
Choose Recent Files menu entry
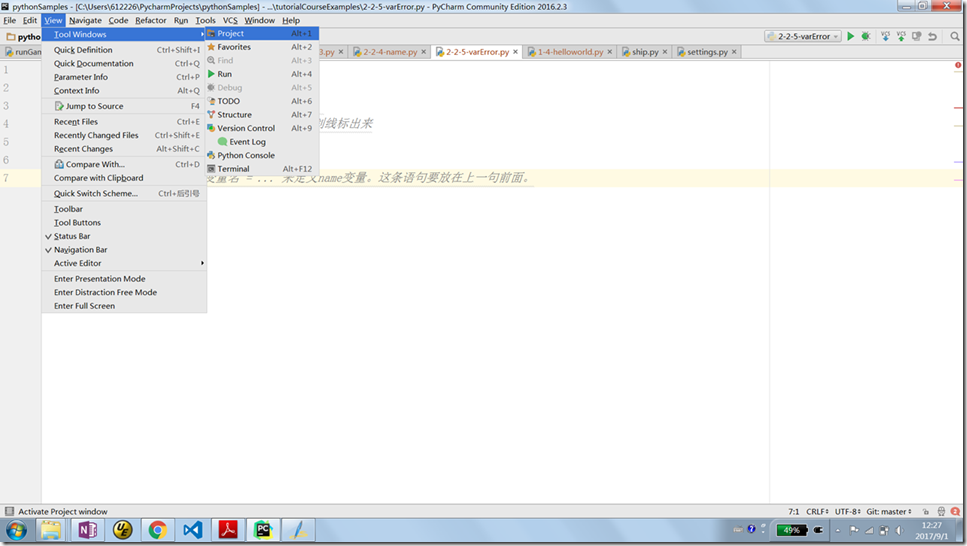point(124,122)
